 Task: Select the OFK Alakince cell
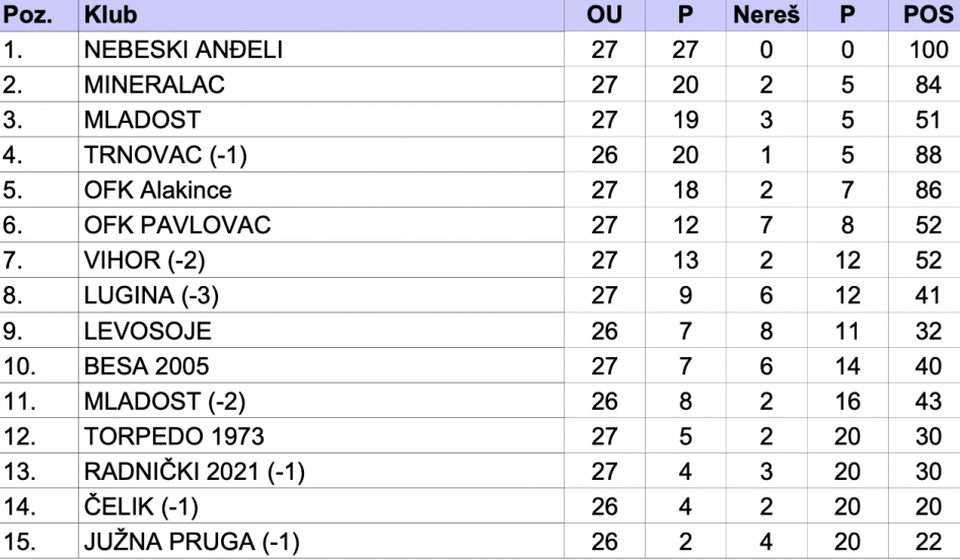(321, 190)
